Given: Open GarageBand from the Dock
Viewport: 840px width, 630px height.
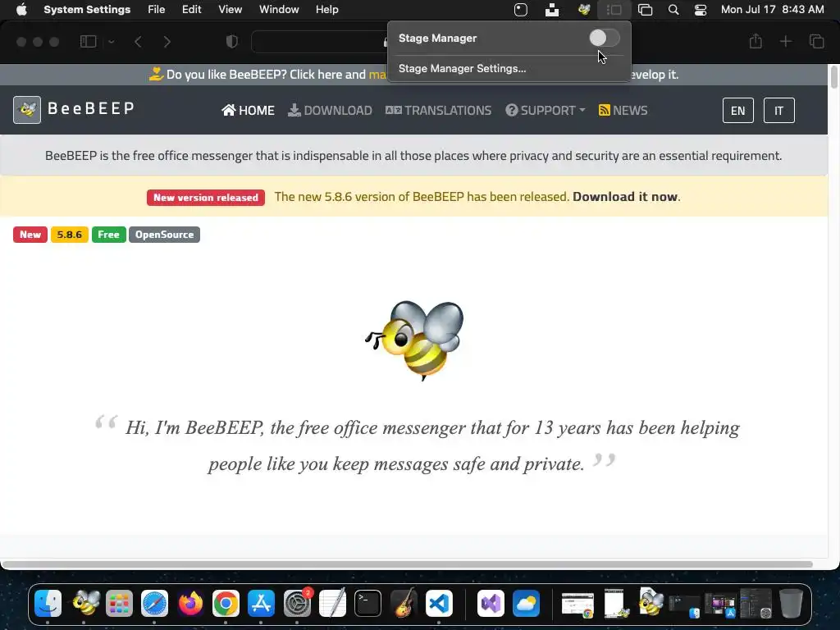Looking at the screenshot, I should [404, 603].
